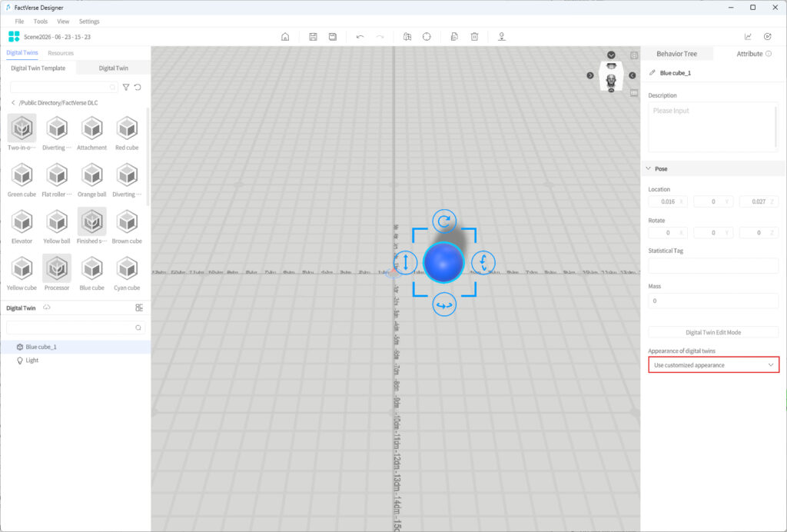Click the grid icon below the view cube controls
Viewport: 787px width, 532px height.
click(634, 93)
